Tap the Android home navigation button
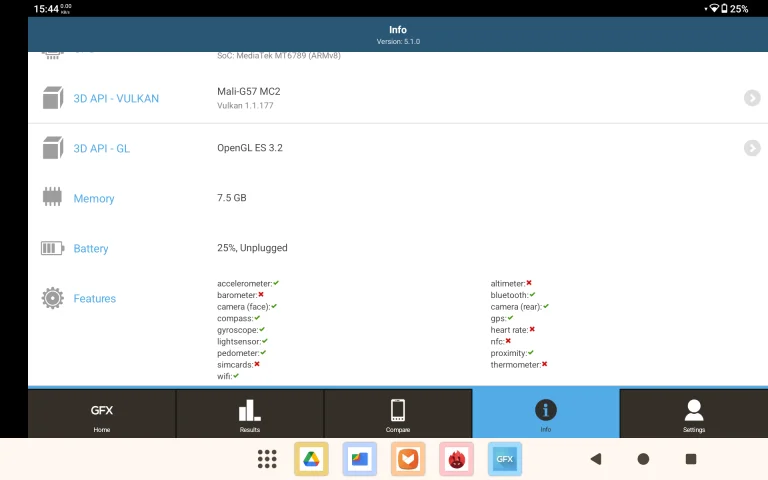768x480 pixels. point(643,459)
